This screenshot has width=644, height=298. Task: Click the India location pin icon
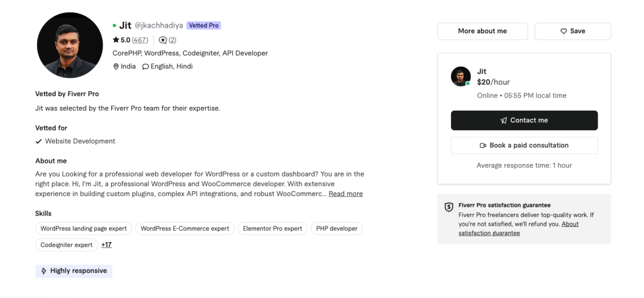(x=116, y=67)
